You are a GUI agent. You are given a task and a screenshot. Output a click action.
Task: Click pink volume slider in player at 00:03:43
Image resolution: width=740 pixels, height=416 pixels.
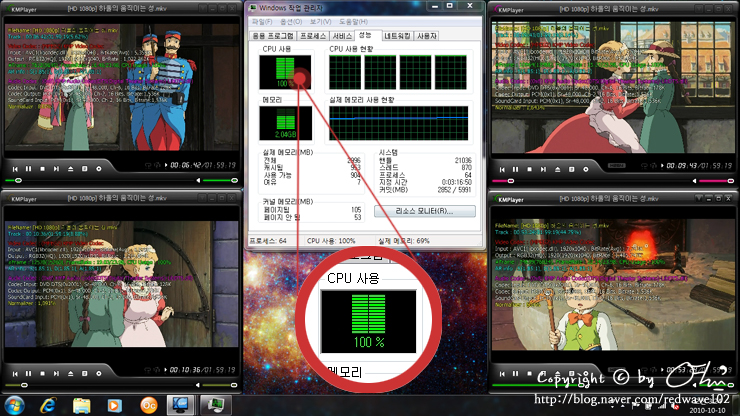716,181
